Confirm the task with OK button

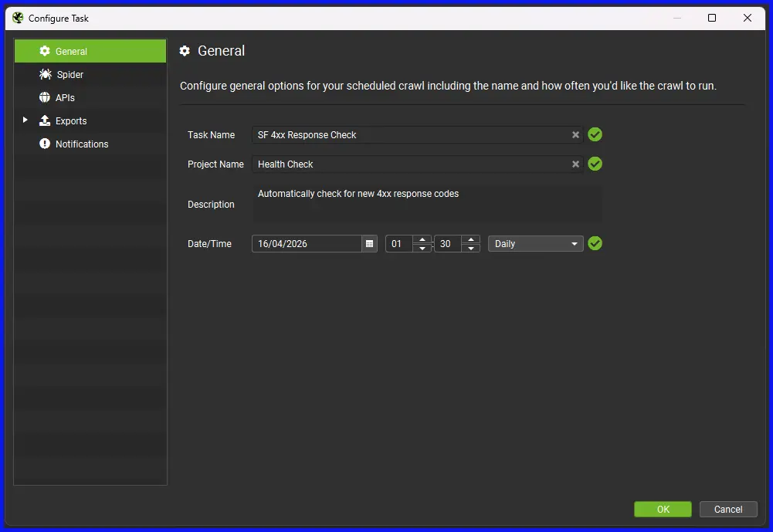click(663, 509)
